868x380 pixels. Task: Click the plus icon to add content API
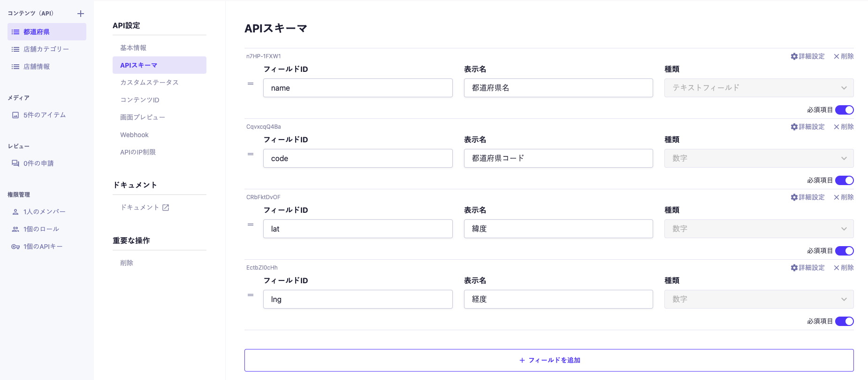pyautogui.click(x=81, y=14)
